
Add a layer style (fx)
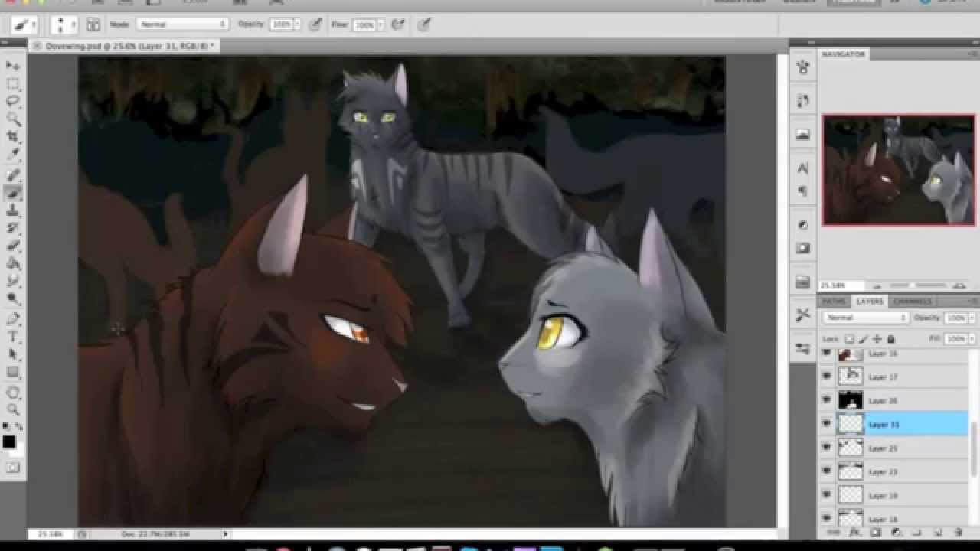tap(854, 532)
